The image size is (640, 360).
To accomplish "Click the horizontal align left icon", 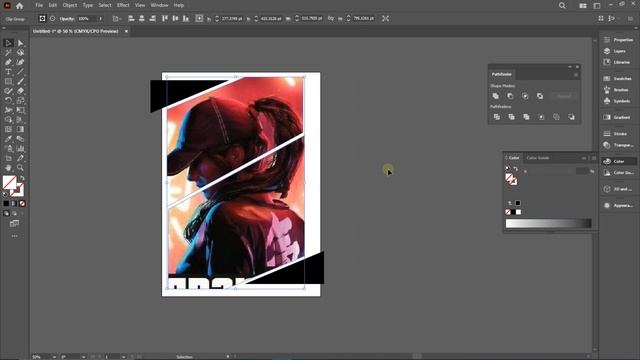I will tap(131, 18).
